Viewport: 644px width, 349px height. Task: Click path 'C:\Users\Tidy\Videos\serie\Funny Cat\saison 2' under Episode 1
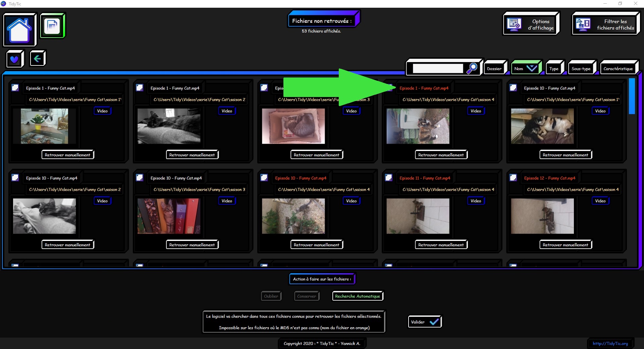click(199, 99)
